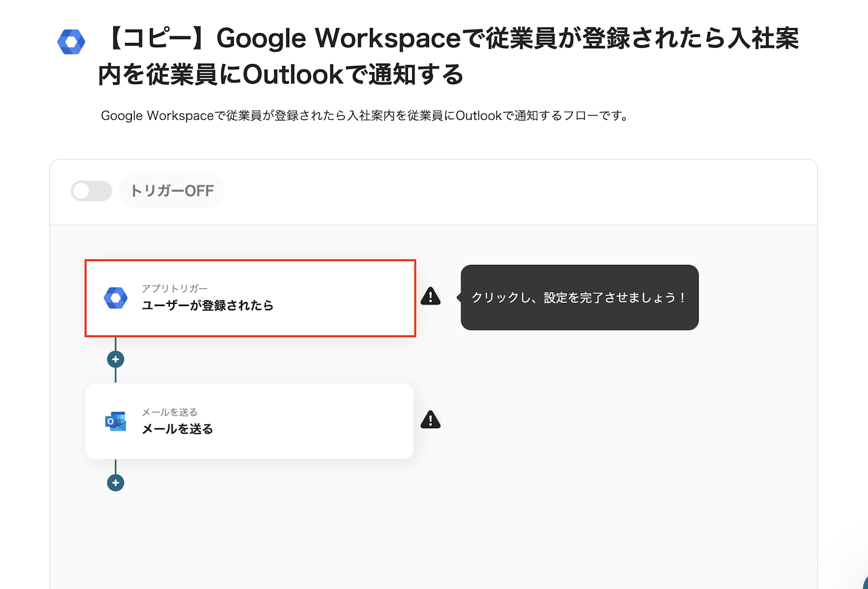Add a step below the メールを送る card

tap(116, 483)
